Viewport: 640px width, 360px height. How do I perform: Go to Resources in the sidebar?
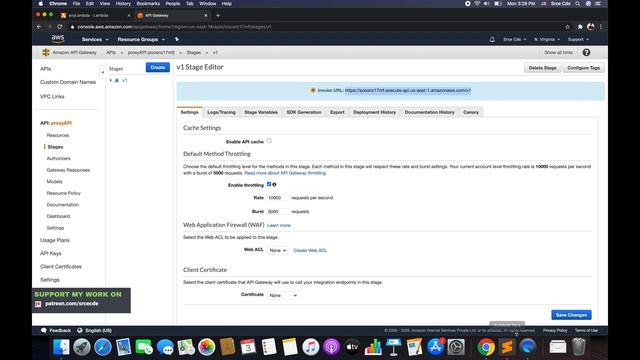click(x=58, y=135)
